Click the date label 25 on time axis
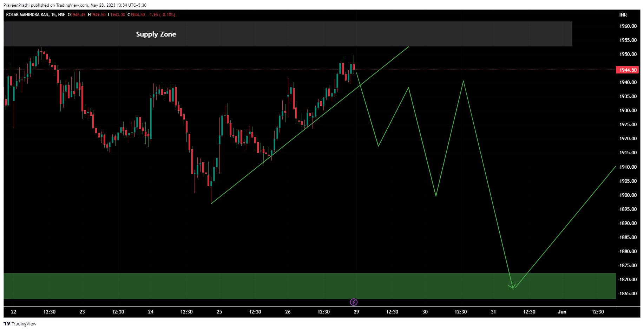Screen dimensions: 644x330 [x=219, y=312]
